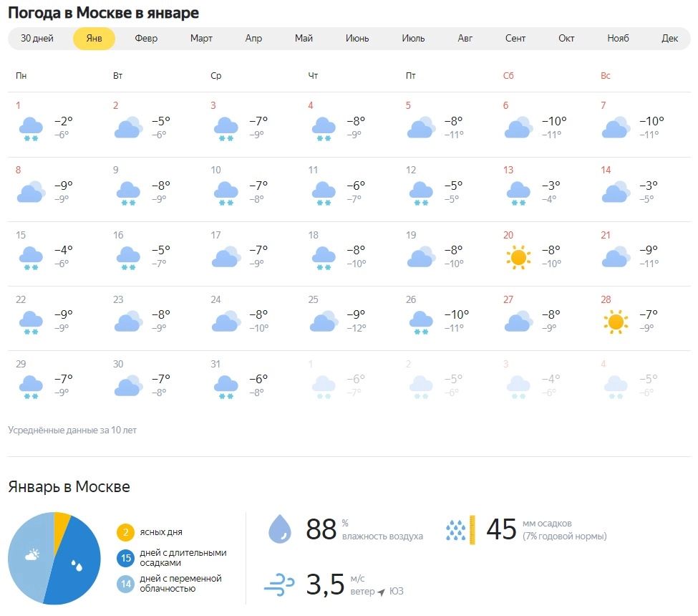
Task: Click the humidity droplet icon
Action: [279, 529]
